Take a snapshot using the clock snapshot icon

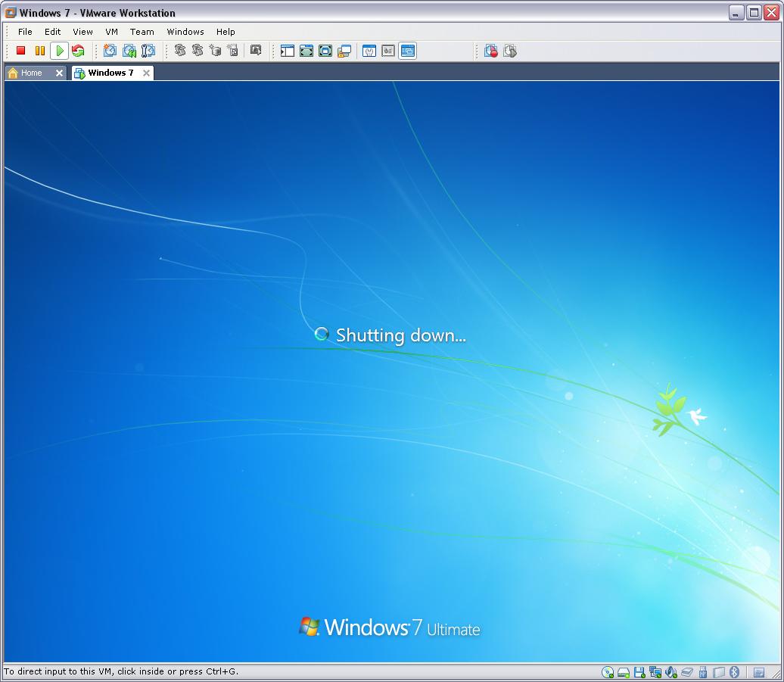(110, 51)
